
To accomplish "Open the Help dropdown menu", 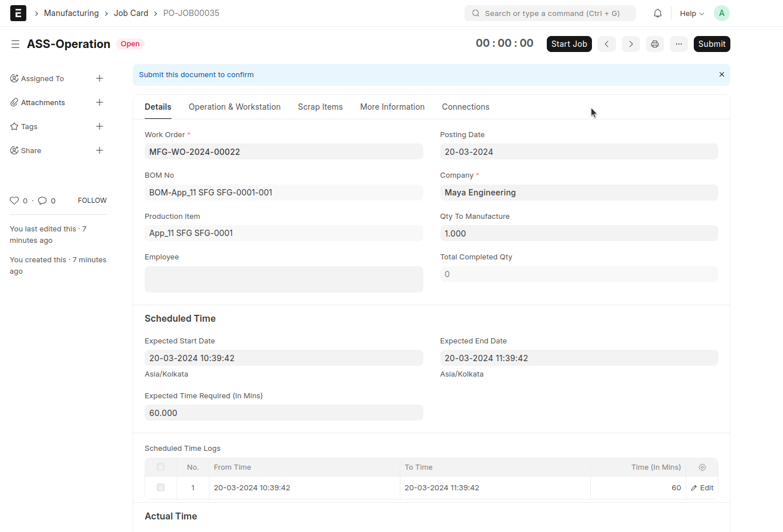I will 691,13.
